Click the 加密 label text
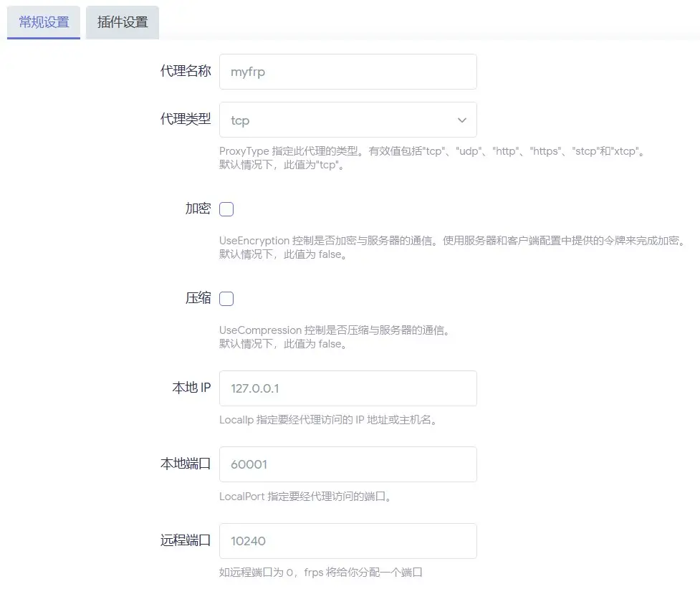This screenshot has width=700, height=589. (x=198, y=208)
